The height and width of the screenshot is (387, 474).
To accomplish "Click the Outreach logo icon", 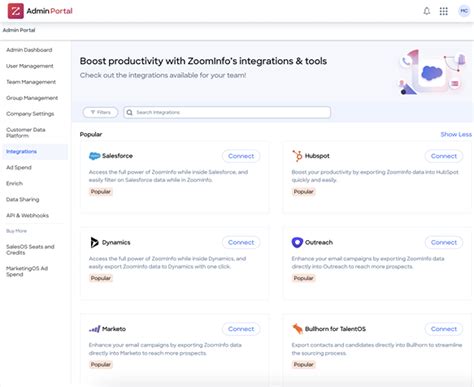I will [297, 242].
